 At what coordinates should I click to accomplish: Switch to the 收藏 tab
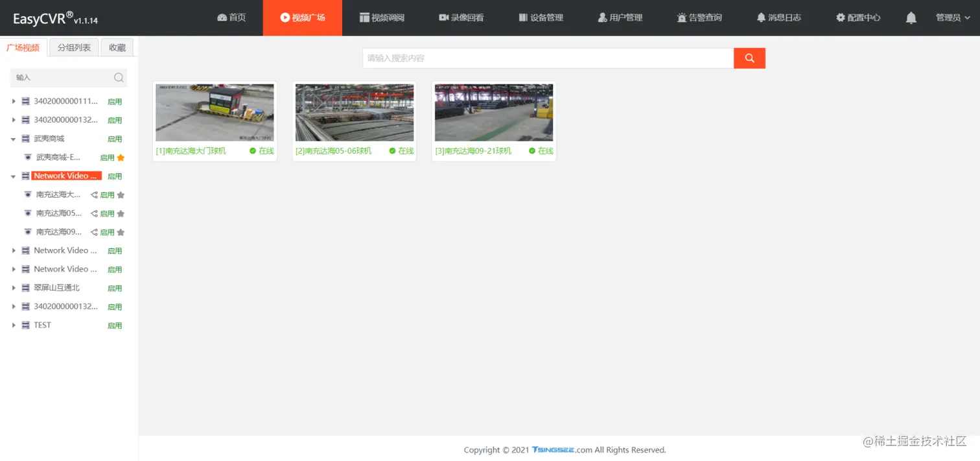[117, 47]
